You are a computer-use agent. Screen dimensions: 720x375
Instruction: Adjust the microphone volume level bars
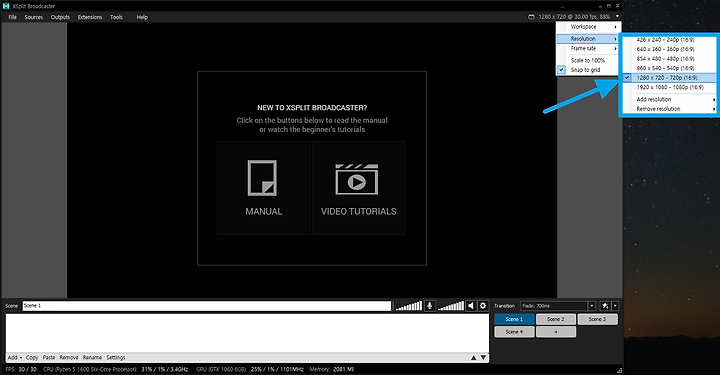click(x=409, y=306)
